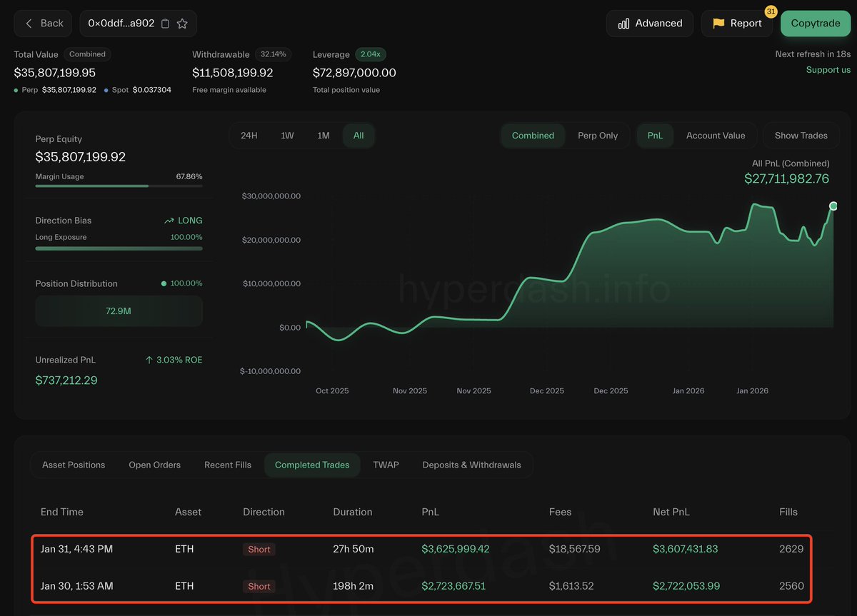The image size is (857, 616).
Task: Click the Report flag button
Action: pos(737,24)
